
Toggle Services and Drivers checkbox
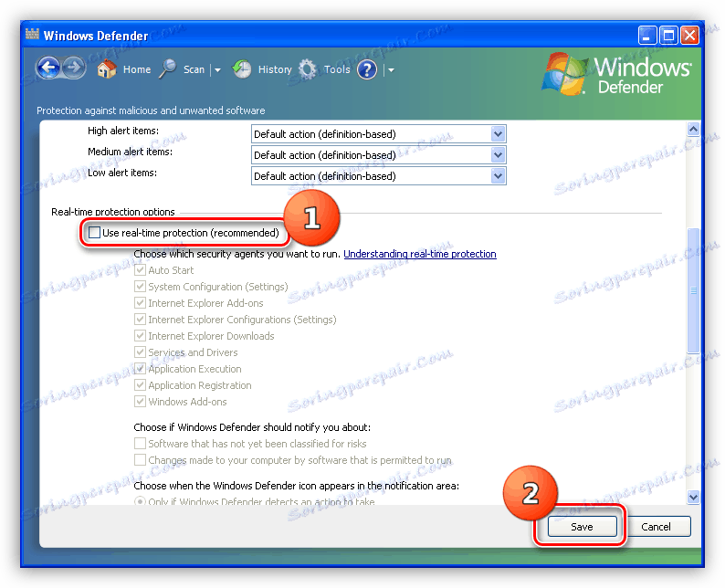[x=140, y=352]
